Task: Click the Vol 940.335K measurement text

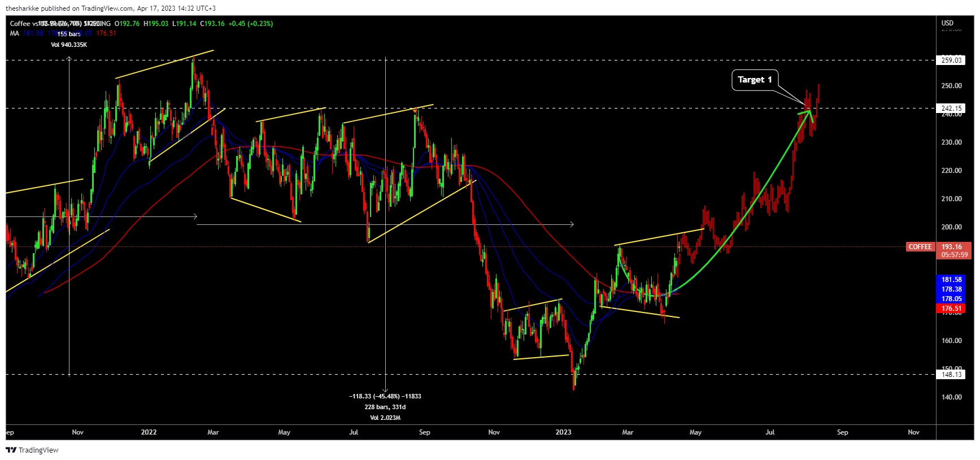Action: pyautogui.click(x=69, y=45)
